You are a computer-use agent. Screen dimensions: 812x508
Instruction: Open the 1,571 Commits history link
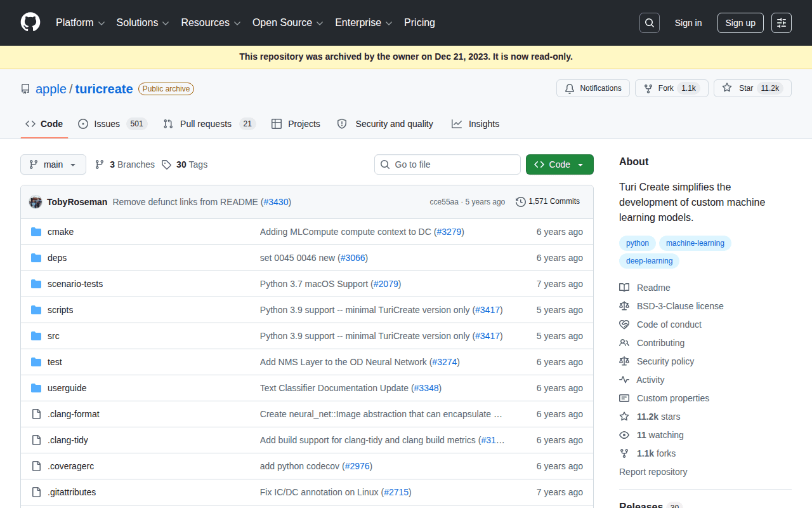548,201
